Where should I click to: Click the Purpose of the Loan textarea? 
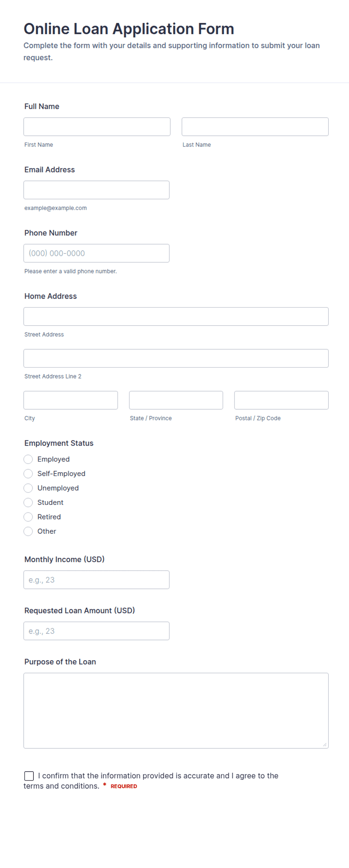coord(176,711)
